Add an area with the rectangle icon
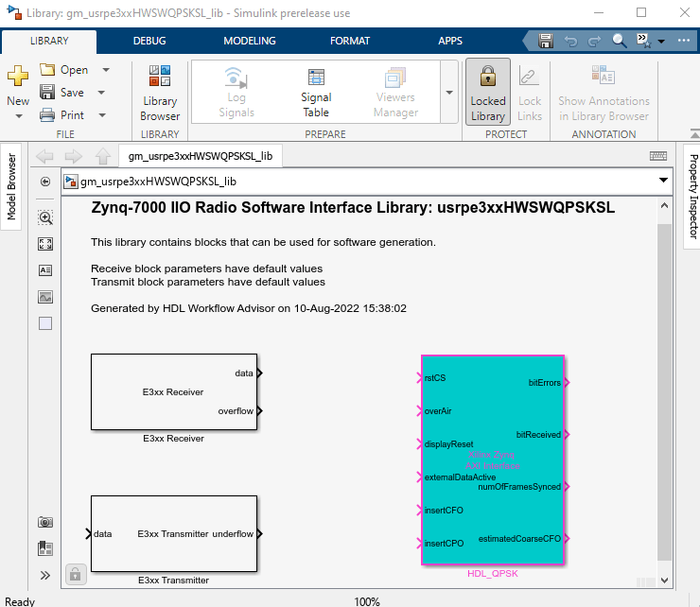The image size is (700, 607). (x=45, y=323)
